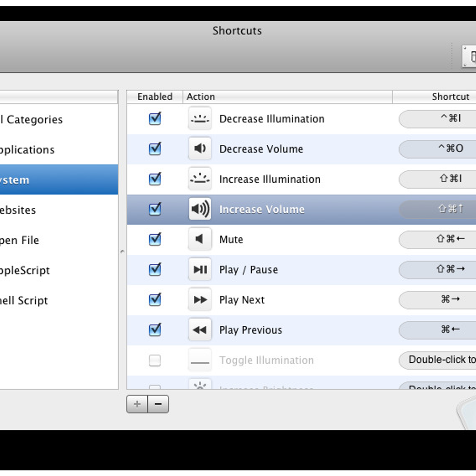Select the Decrease Volume row label
Viewport: 476px width, 476px height.
coord(261,149)
